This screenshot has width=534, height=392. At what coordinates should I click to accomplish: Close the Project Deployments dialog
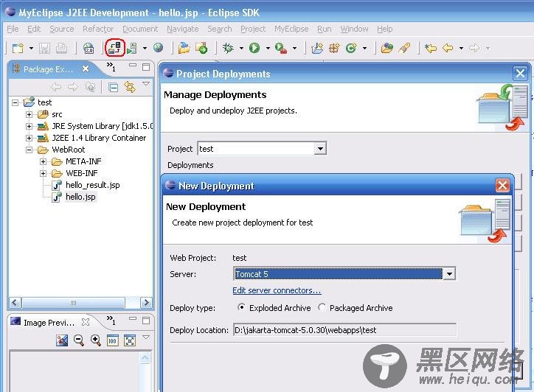click(520, 73)
